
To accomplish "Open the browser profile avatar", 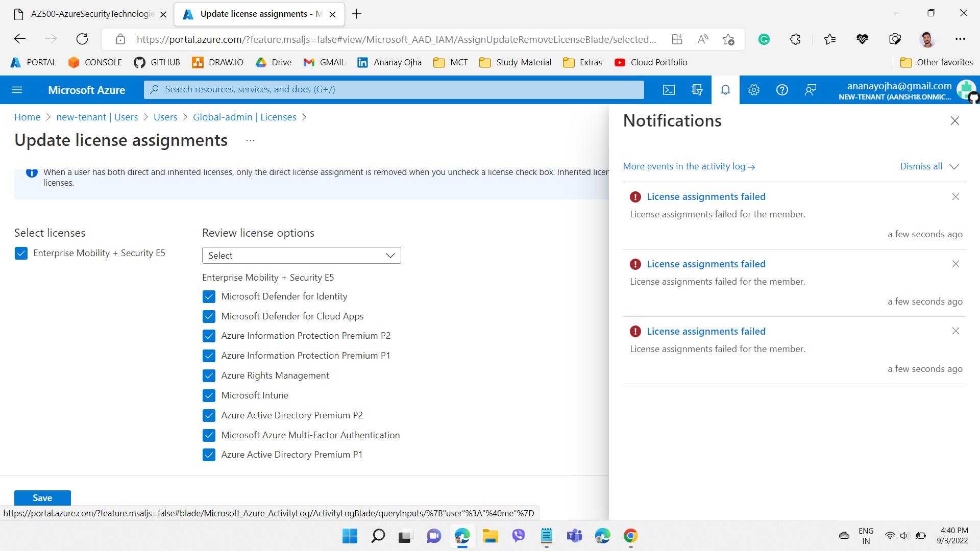I will click(927, 39).
